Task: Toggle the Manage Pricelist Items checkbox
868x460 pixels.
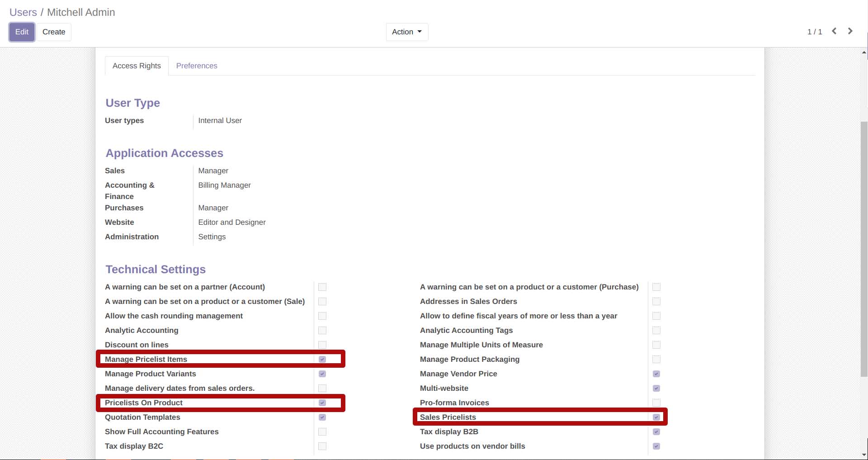Action: pos(322,359)
